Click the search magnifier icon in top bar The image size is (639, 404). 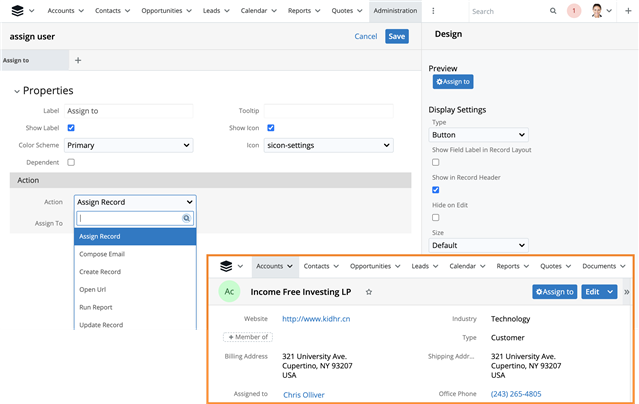pyautogui.click(x=554, y=11)
